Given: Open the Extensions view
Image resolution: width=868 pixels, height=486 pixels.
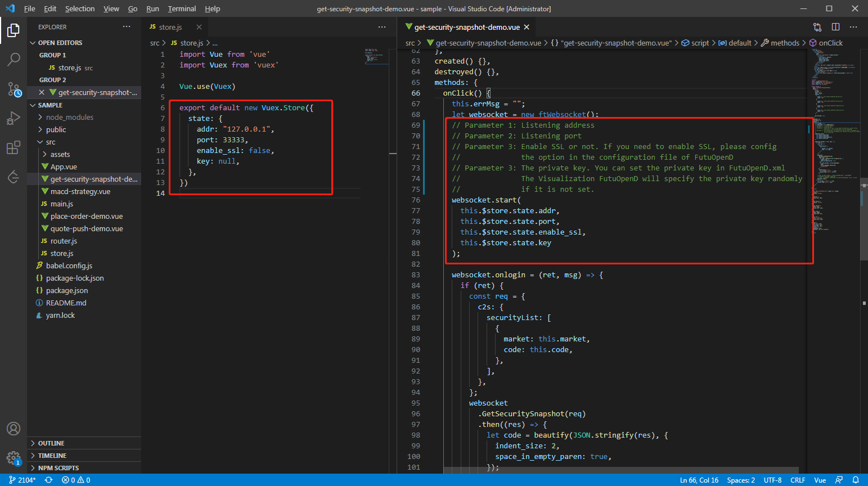Looking at the screenshot, I should 14,147.
